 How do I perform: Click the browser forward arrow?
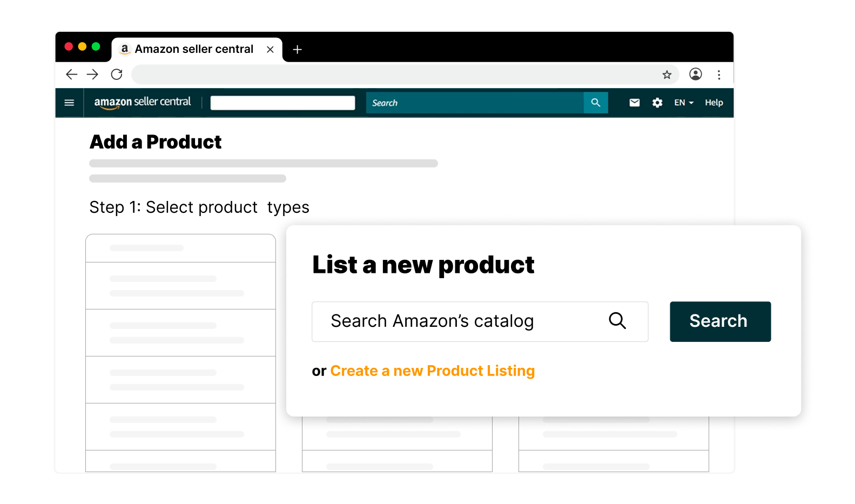pyautogui.click(x=93, y=74)
